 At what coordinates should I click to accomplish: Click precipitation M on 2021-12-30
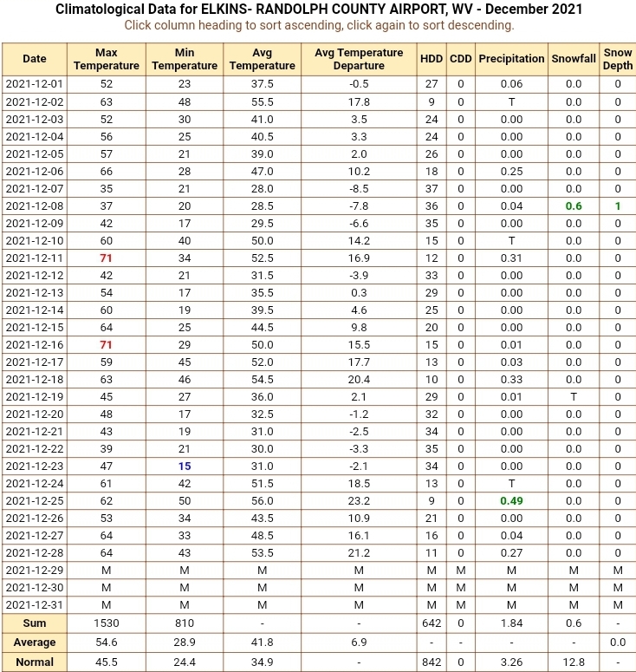[511, 588]
